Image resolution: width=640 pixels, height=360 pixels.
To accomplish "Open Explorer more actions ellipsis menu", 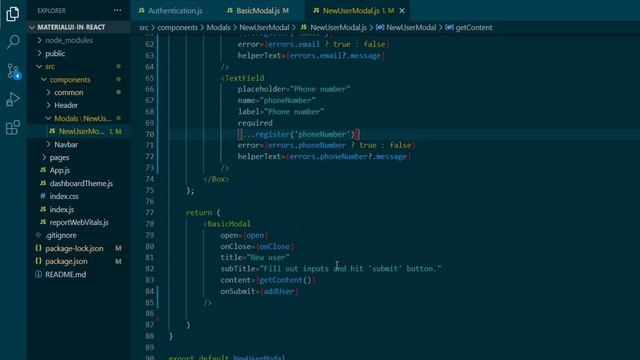I will (x=117, y=11).
